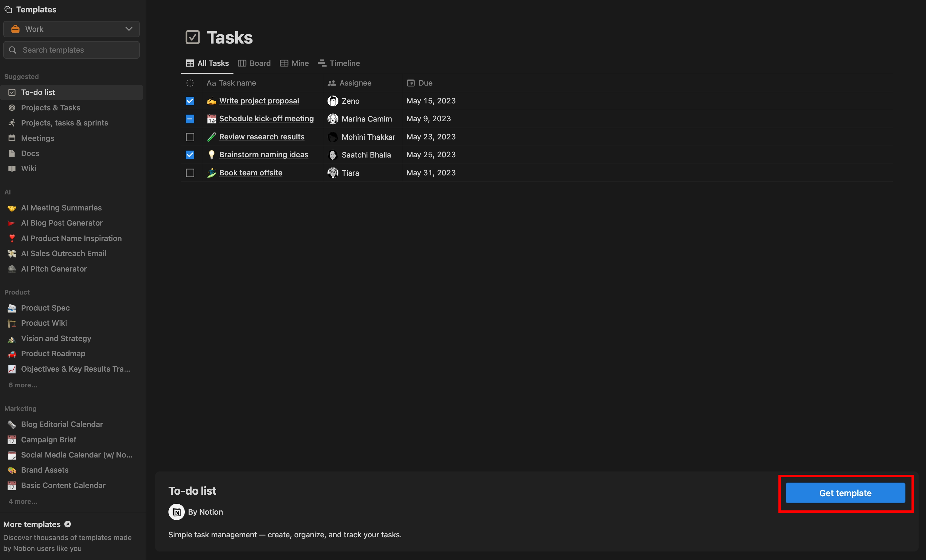Click the large Tasks checkbox icon
The height and width of the screenshot is (560, 926).
click(192, 37)
